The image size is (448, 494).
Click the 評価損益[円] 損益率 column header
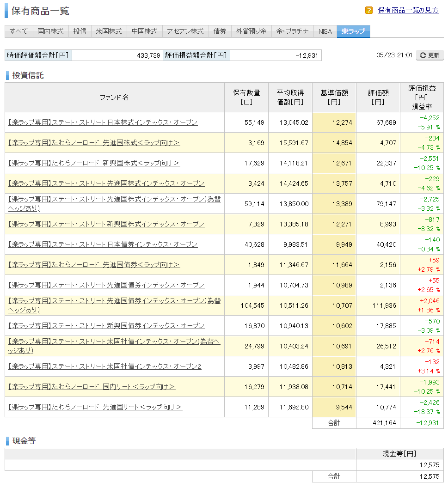[422, 98]
